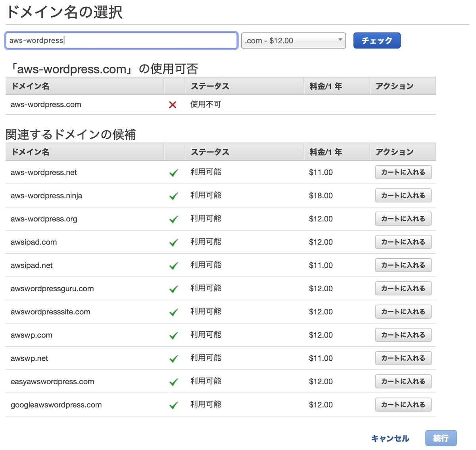
Task: Click green checkmark for googleawswordpress.com
Action: tap(173, 405)
